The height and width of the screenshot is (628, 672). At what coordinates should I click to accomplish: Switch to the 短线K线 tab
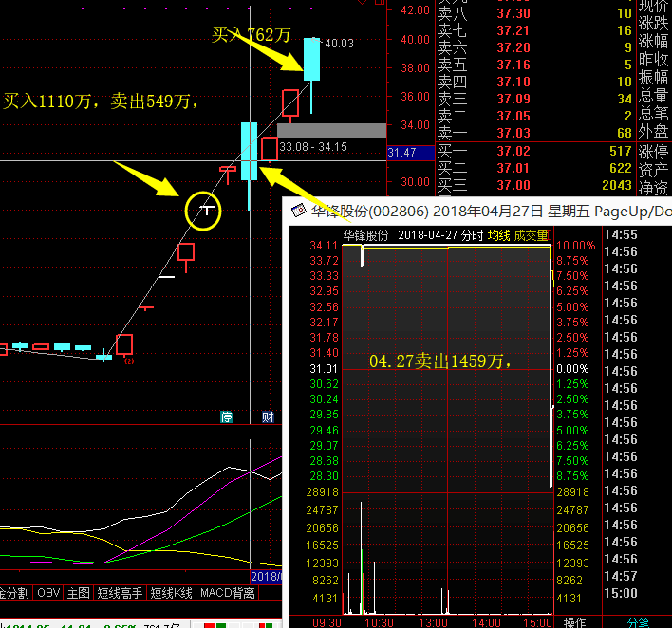tap(172, 593)
